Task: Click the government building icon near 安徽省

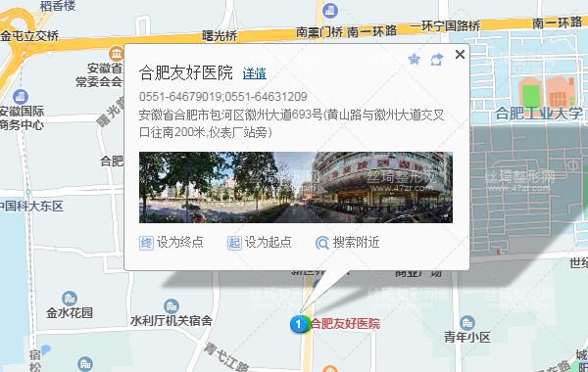Action: click(117, 54)
